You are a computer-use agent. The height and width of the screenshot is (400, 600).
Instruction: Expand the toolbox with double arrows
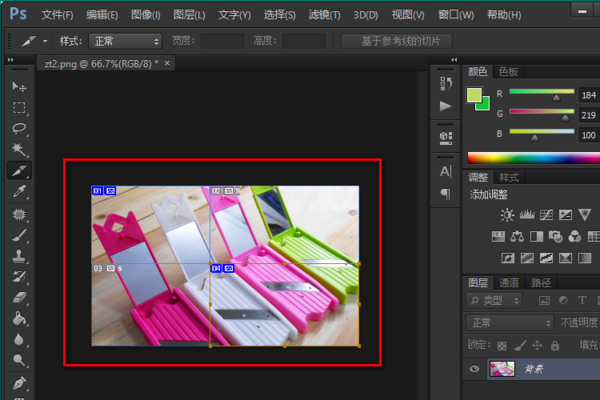click(x=11, y=60)
